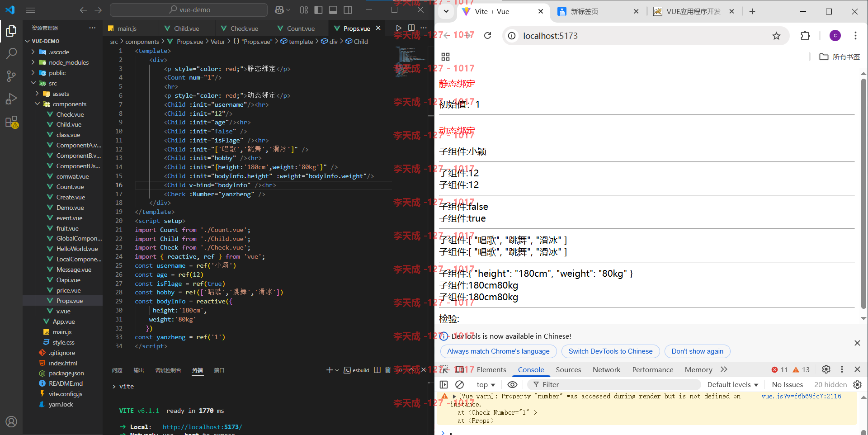Image resolution: width=868 pixels, height=435 pixels.
Task: Open Run and Debug view
Action: [x=11, y=99]
